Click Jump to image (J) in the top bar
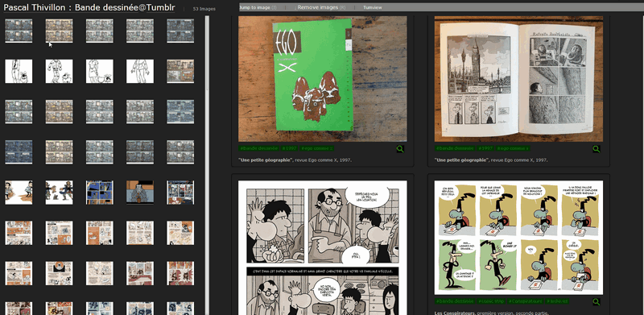This screenshot has width=644, height=315. [258, 7]
